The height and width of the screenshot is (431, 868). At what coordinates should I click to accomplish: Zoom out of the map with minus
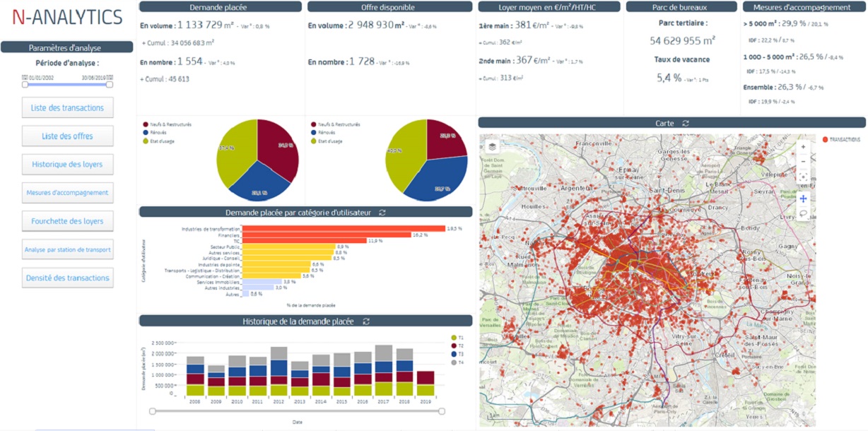click(x=803, y=161)
